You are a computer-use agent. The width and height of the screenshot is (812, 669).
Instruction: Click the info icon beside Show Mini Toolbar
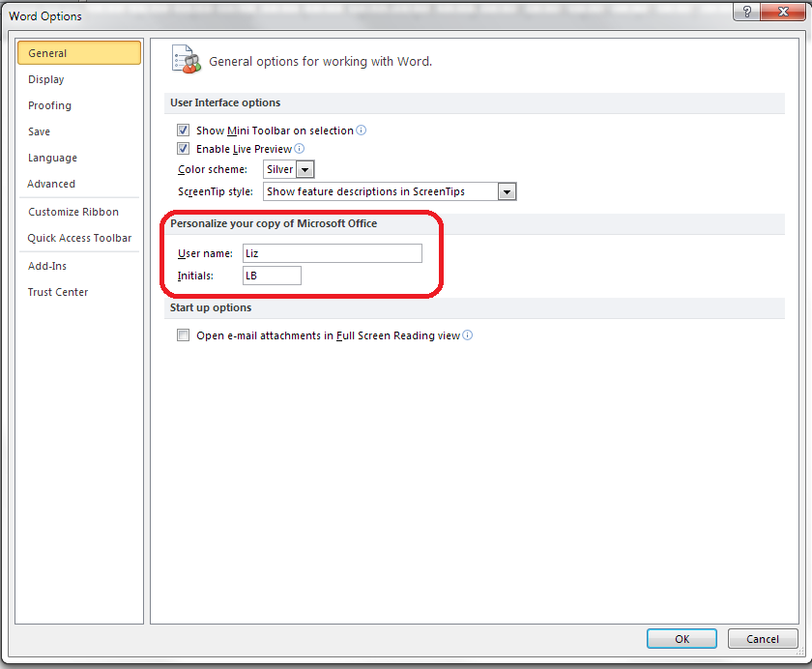point(362,131)
